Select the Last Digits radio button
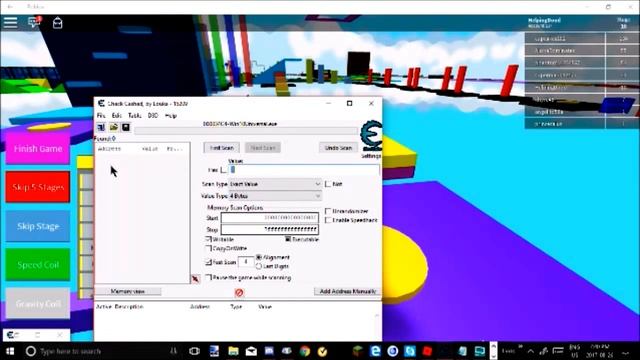 tap(259, 266)
